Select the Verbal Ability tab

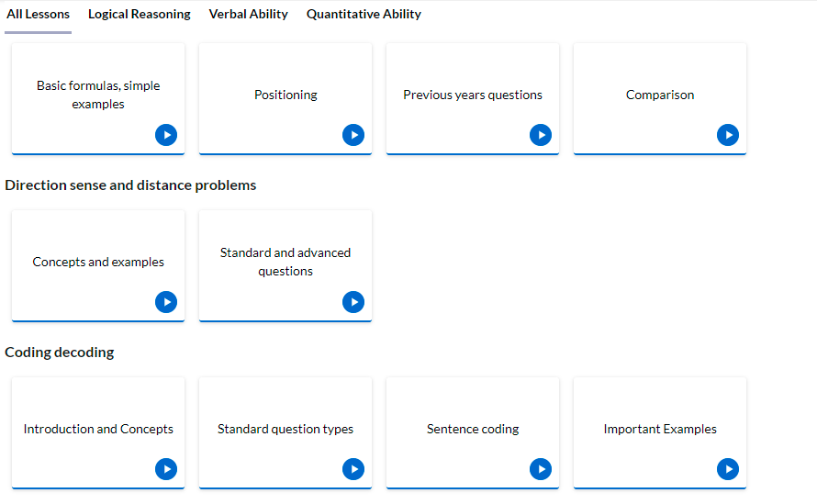coord(248,15)
